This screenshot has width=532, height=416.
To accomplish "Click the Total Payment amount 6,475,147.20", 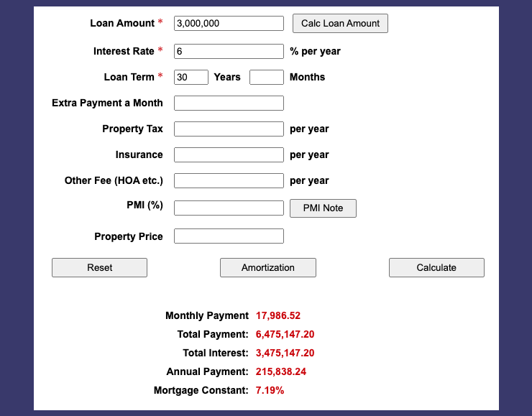I will coord(285,335).
